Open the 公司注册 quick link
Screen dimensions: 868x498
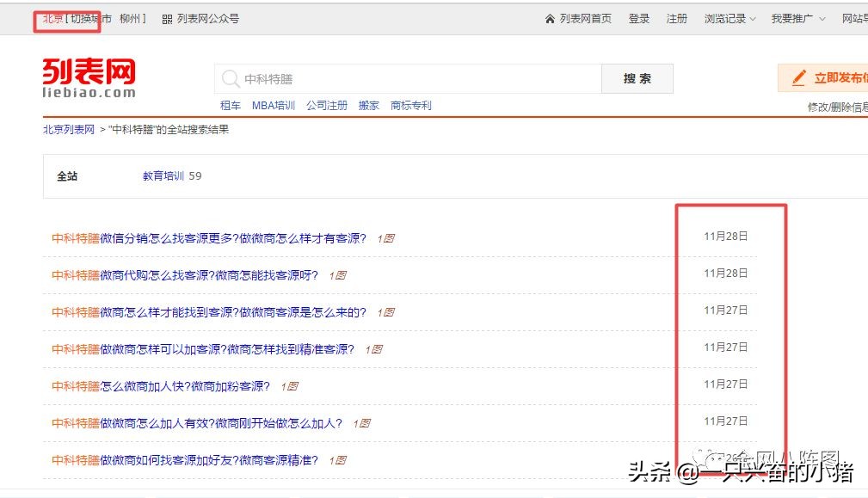click(327, 106)
